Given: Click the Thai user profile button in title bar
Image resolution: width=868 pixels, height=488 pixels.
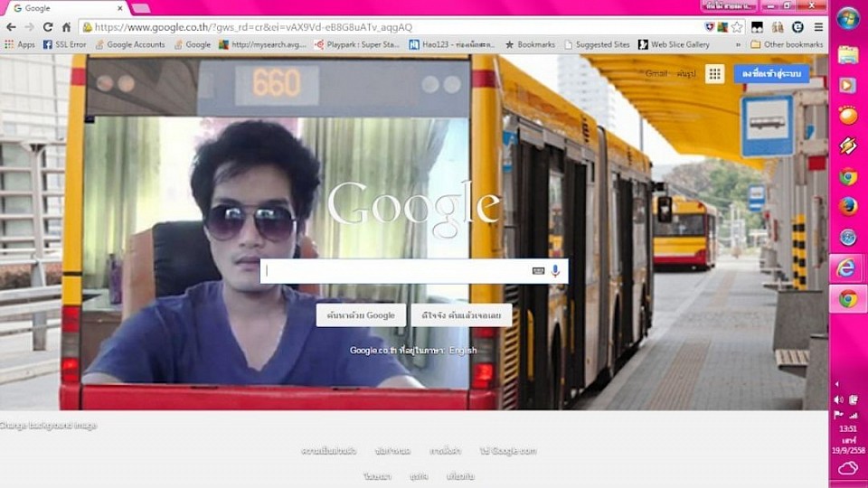Looking at the screenshot, I should tap(728, 6).
